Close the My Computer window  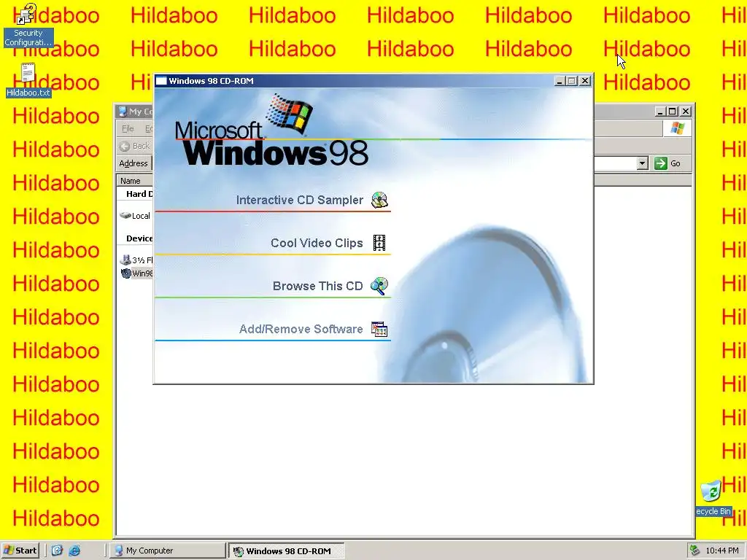[x=686, y=112]
